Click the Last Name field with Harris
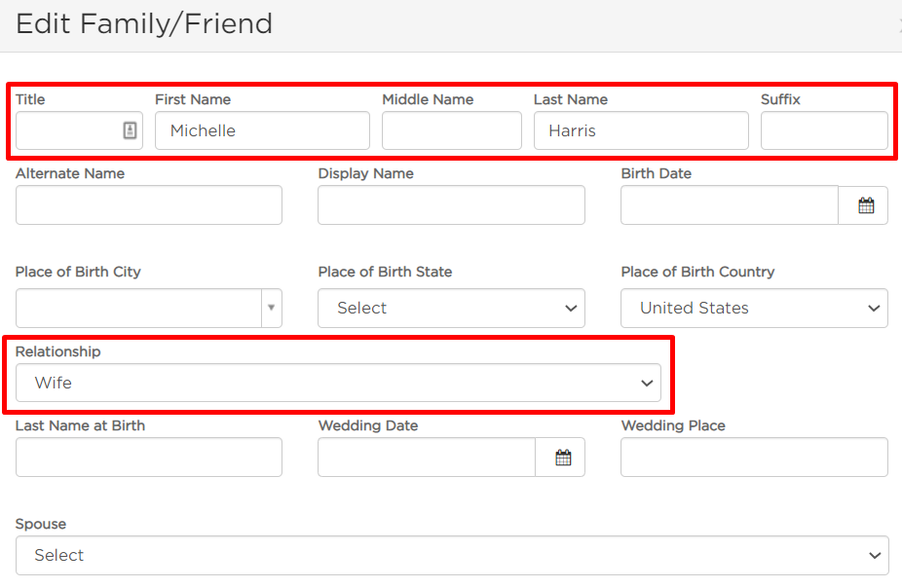Image resolution: width=902 pixels, height=588 pixels. point(641,130)
